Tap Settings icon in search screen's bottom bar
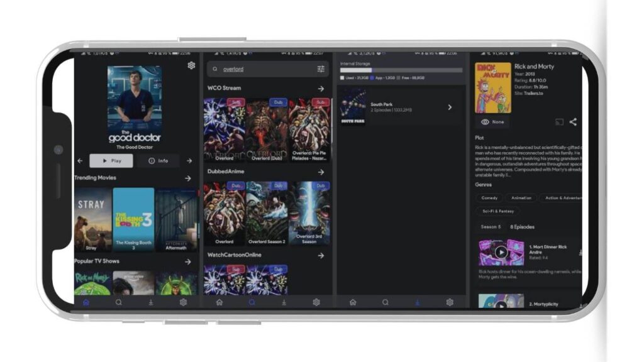Viewport: 644px width, 362px height. coord(316,302)
